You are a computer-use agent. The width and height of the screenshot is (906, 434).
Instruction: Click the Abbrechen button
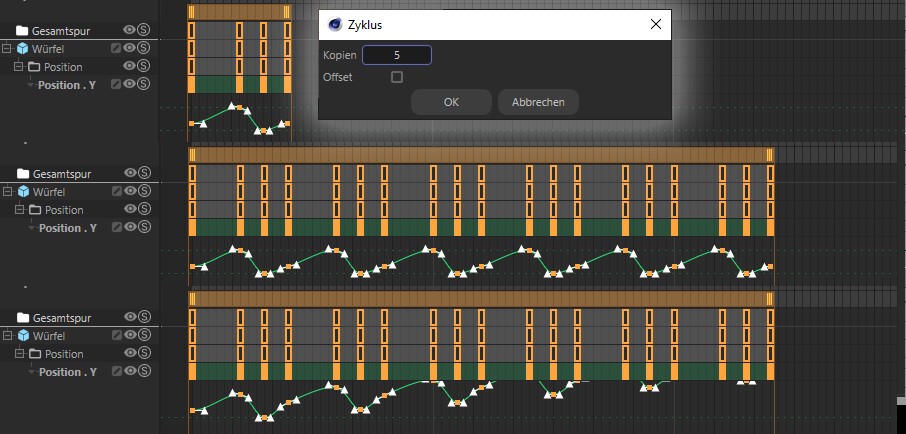click(x=538, y=102)
